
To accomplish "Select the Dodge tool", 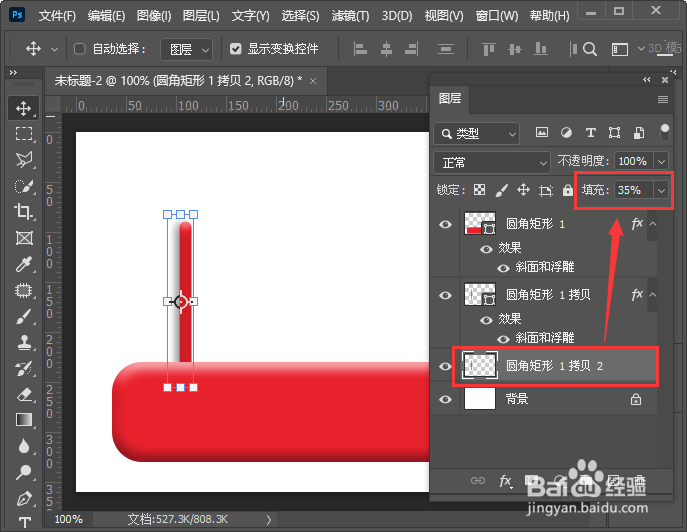I will tap(24, 472).
